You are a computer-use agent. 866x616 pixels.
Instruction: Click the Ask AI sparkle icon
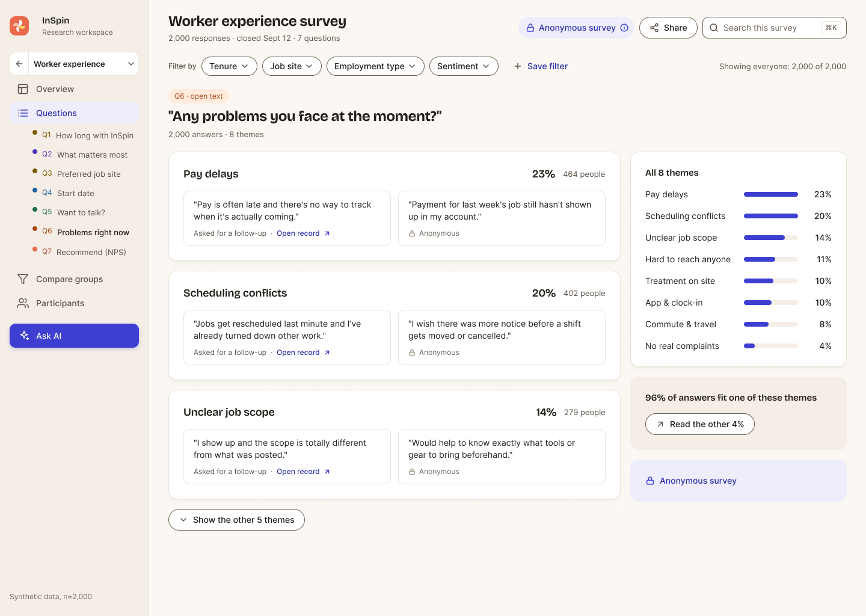click(25, 336)
